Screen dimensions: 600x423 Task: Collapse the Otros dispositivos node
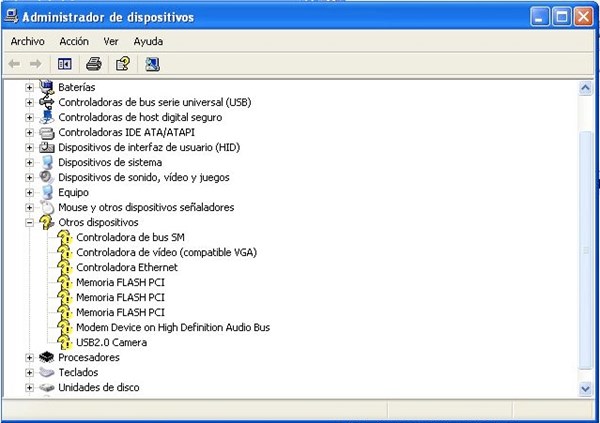tap(29, 222)
